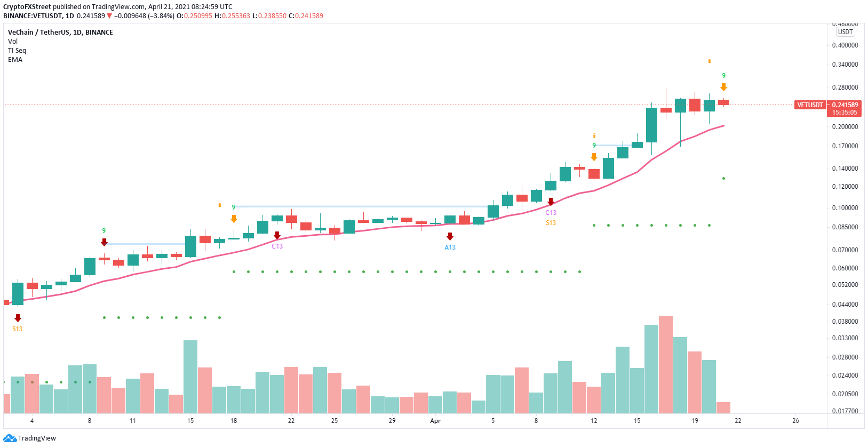
Task: Click the 0.400000 price axis label
Action: (x=845, y=45)
